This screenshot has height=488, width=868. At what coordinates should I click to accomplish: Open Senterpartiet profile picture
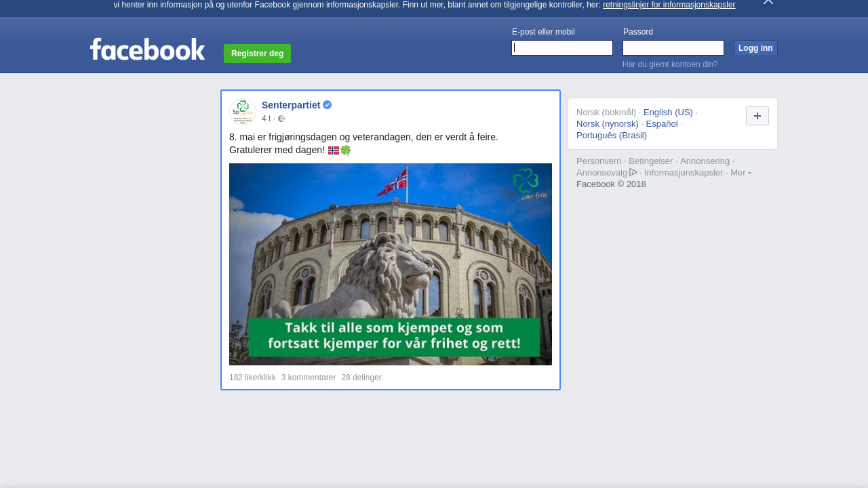(x=243, y=112)
